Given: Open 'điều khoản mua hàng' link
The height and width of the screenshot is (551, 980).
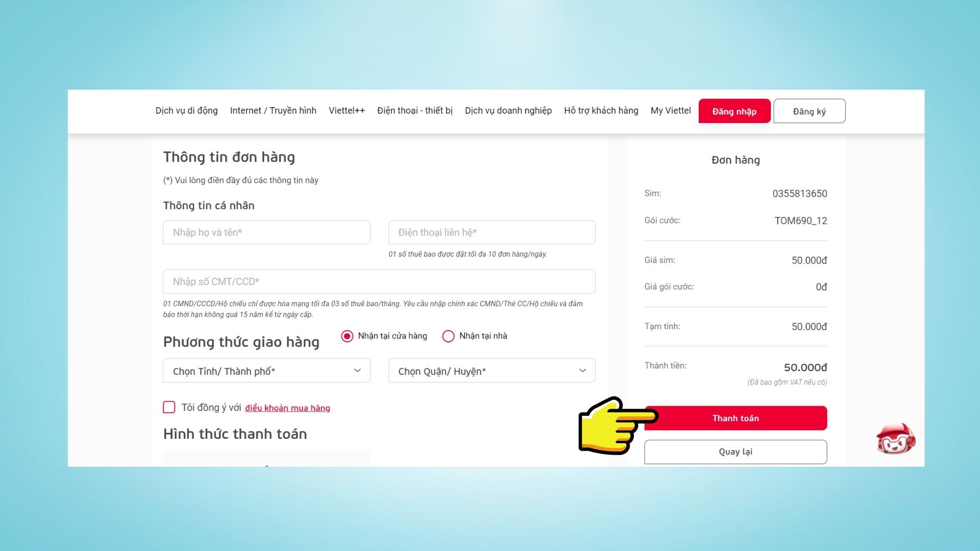Looking at the screenshot, I should point(288,408).
